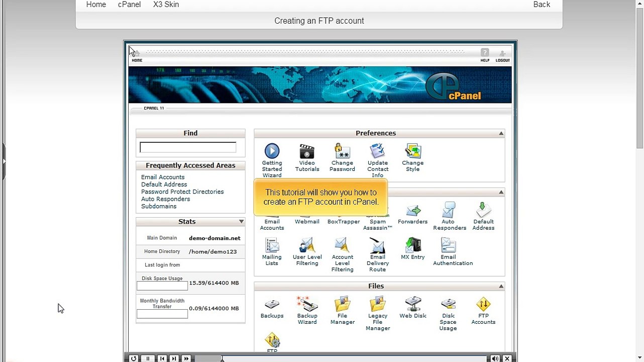Click the Web Disk icon

(413, 304)
